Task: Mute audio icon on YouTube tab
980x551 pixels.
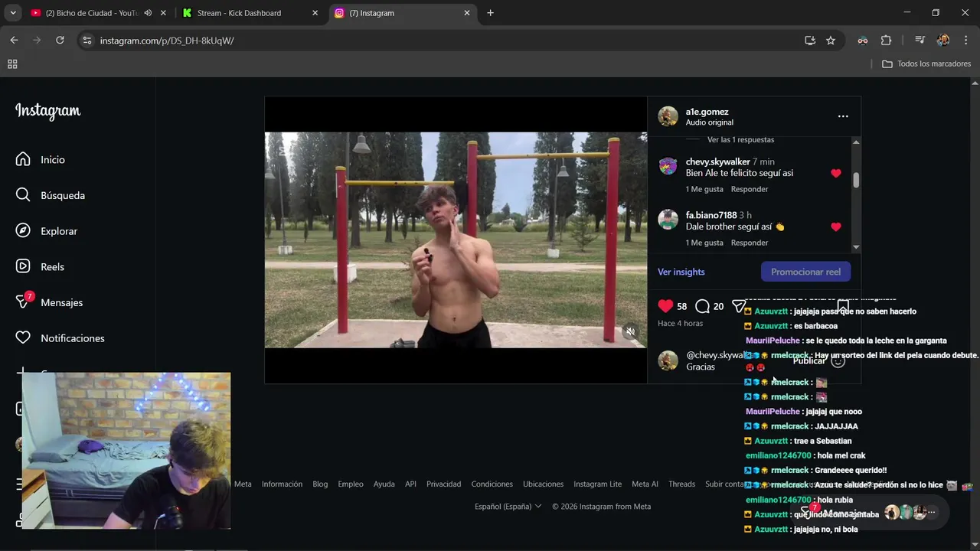Action: coord(148,13)
